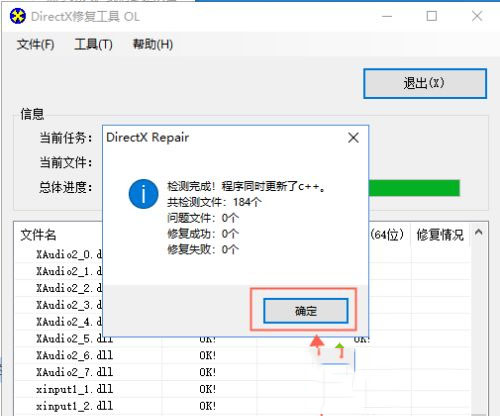Click the DirectX Repair dialog title
This screenshot has height=416, width=500.
147,137
